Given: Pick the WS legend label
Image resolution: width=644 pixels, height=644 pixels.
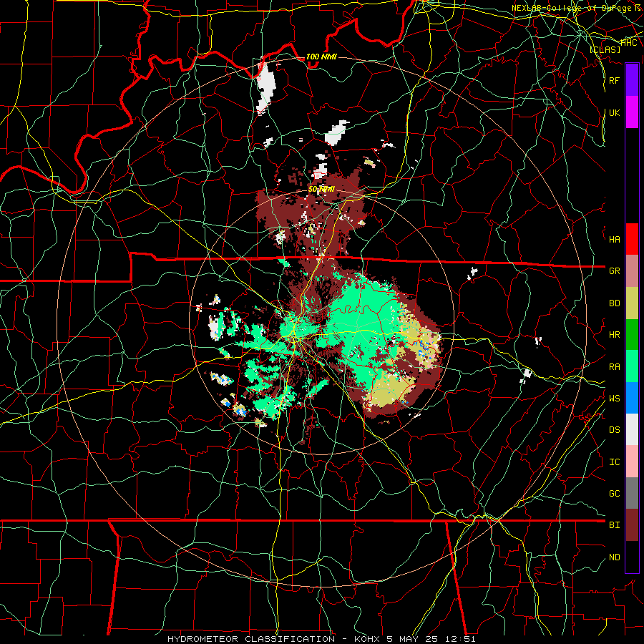Looking at the screenshot, I should (614, 399).
